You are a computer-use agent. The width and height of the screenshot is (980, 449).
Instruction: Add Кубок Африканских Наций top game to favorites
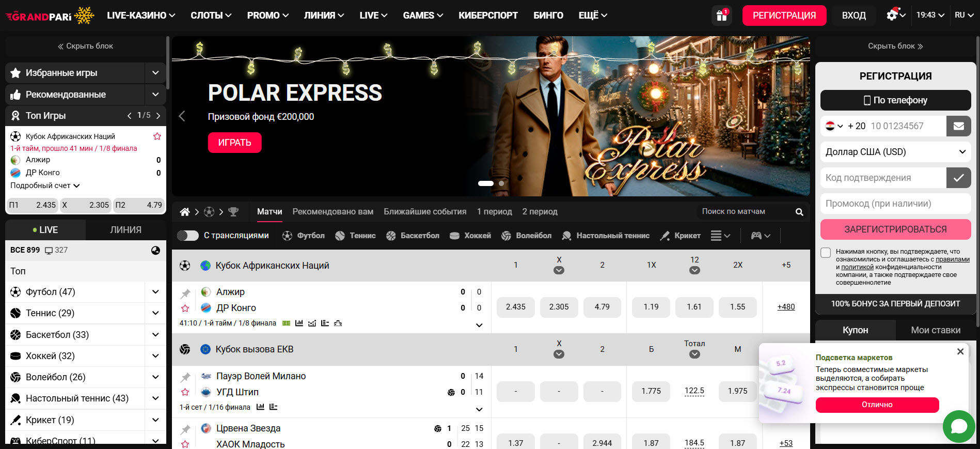click(x=157, y=136)
